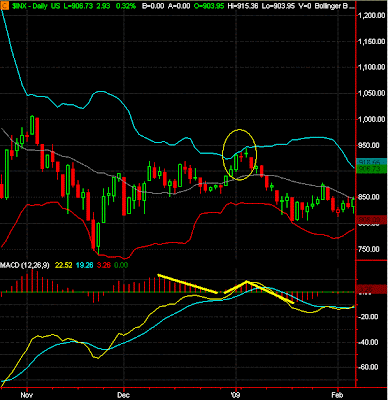Click the '09 year marker on time axis
Screen dimensions: 388x400
(236, 395)
